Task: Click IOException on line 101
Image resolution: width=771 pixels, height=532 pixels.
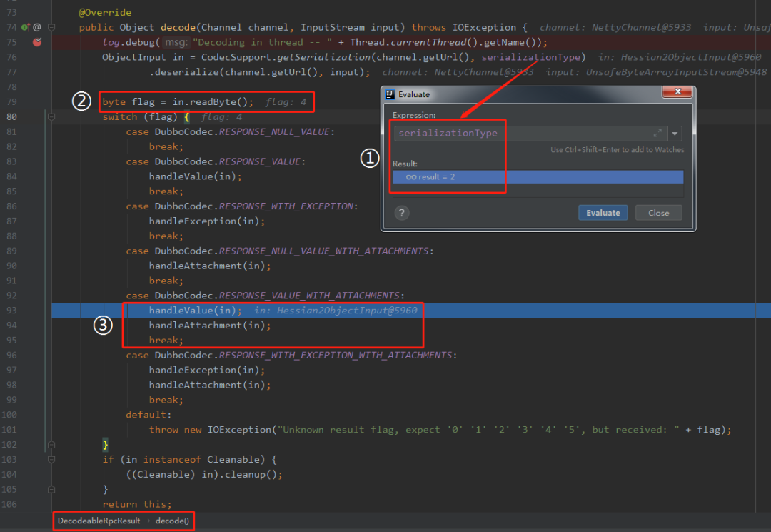Action: pos(239,430)
